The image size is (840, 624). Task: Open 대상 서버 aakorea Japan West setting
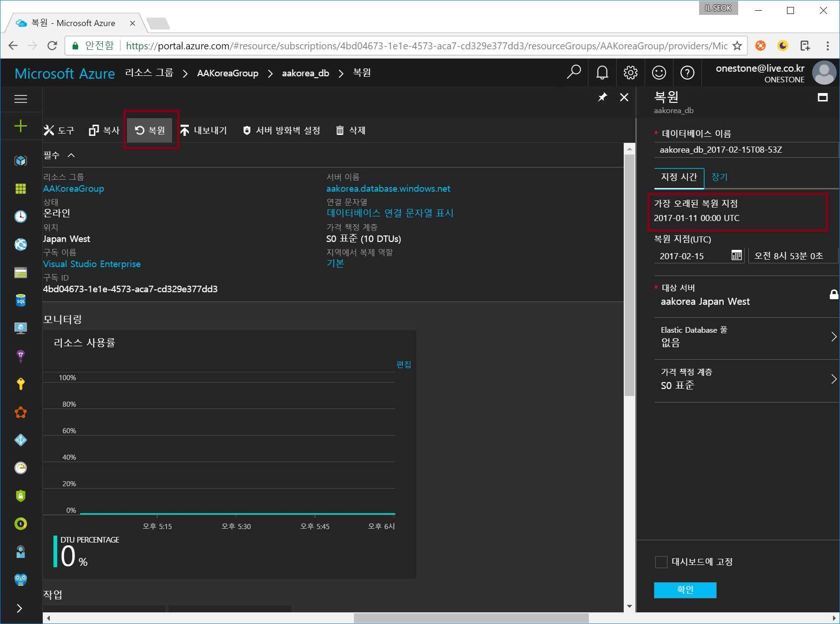(747, 295)
